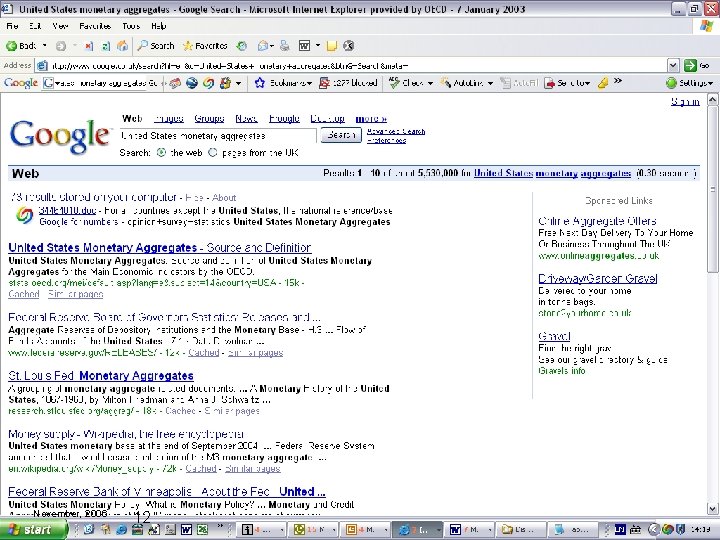This screenshot has height=540, width=720.
Task: Click the green Go arrow button
Action: [x=690, y=66]
